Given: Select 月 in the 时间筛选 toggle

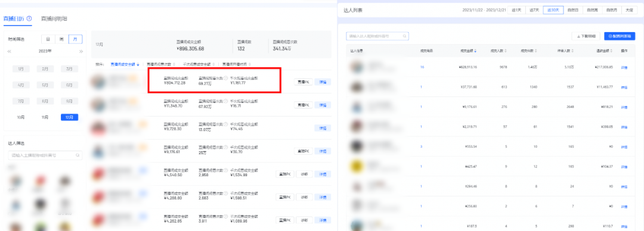Looking at the screenshot, I should click(x=75, y=39).
